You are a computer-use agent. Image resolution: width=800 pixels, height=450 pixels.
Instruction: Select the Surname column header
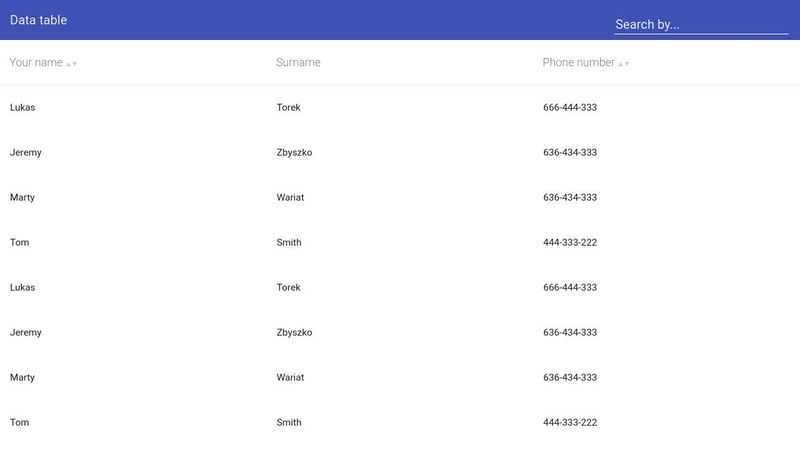(x=298, y=62)
